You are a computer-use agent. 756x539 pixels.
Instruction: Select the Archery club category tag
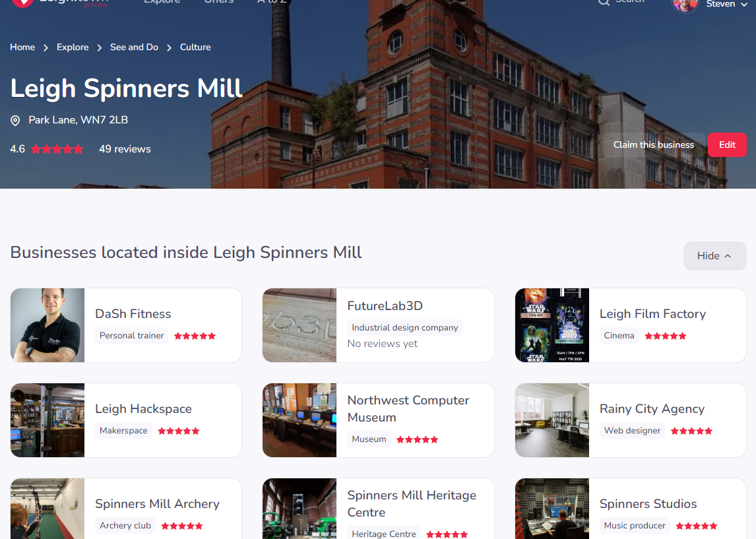(x=125, y=526)
